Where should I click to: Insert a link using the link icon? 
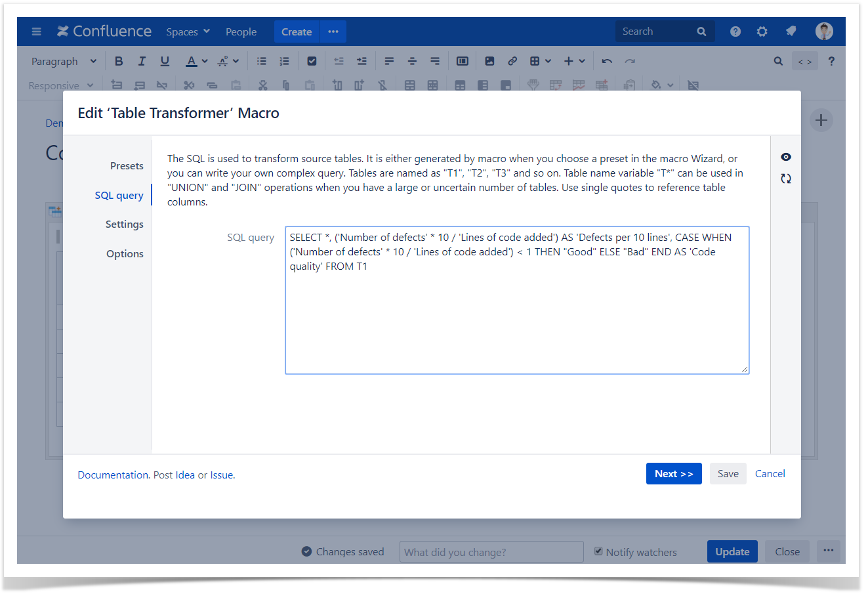tap(512, 61)
